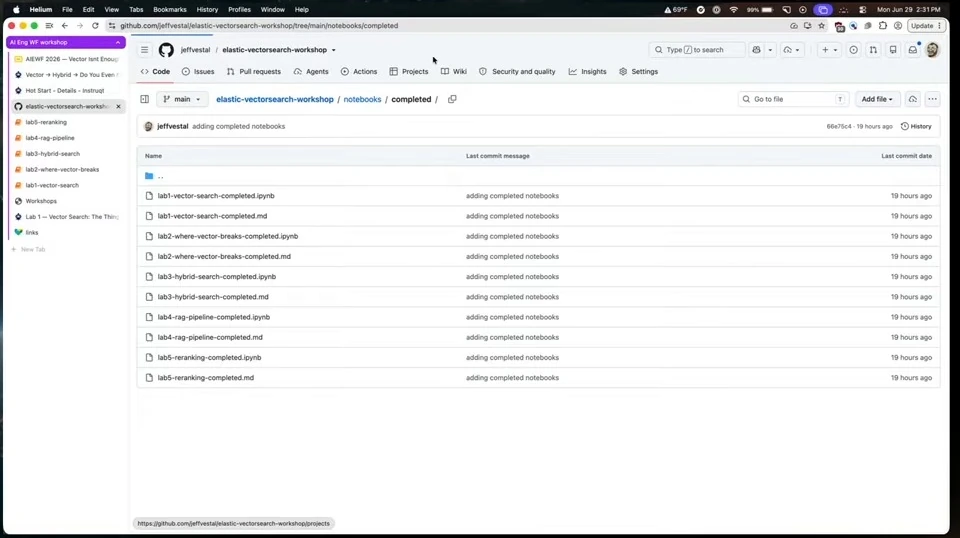Screen dimensions: 960x538
Task: Switch to the Projects tab
Action: 408,72
